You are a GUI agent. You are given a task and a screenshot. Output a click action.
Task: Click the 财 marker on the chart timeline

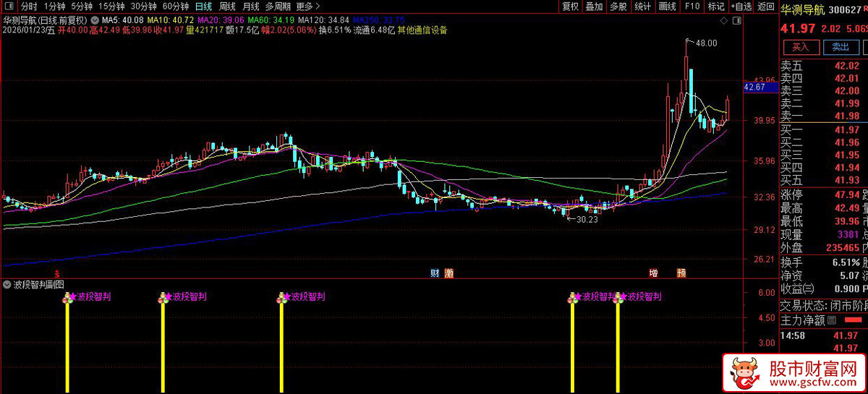pyautogui.click(x=435, y=273)
